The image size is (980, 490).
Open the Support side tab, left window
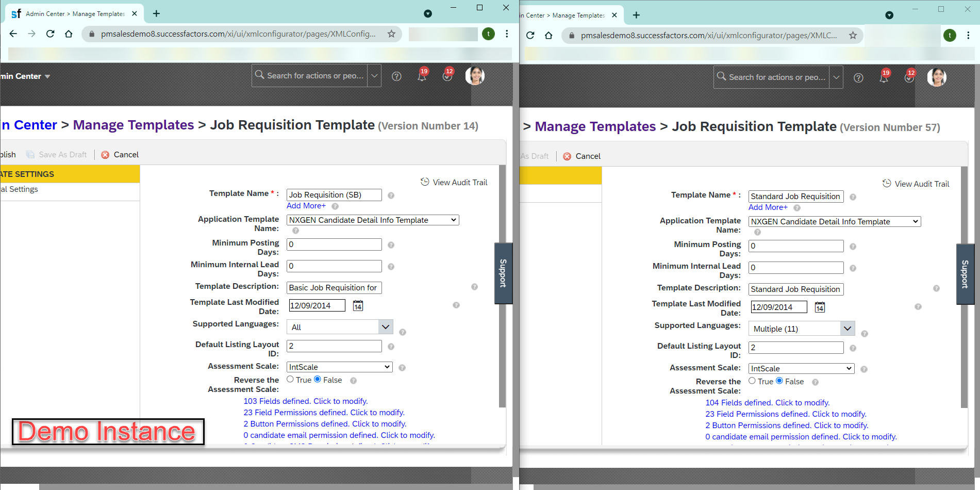[503, 273]
